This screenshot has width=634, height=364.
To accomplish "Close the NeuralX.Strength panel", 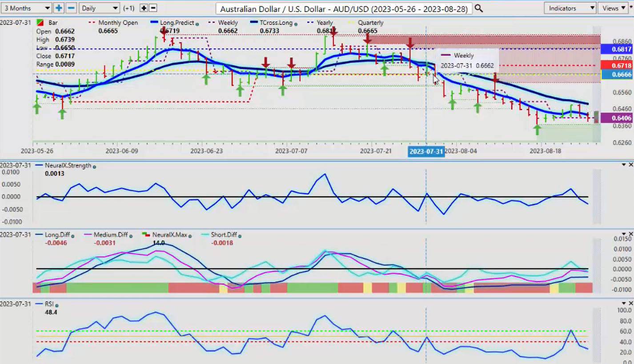I will pos(630,165).
